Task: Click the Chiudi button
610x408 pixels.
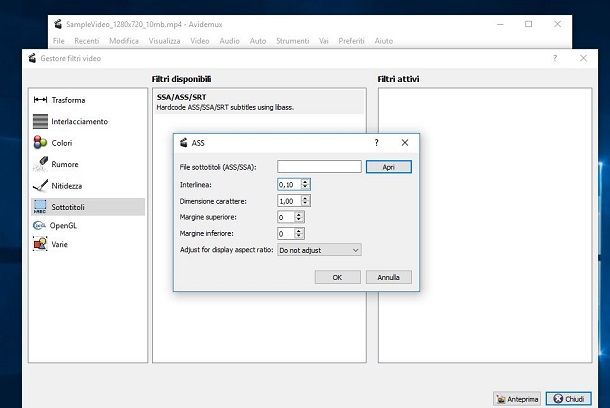Action: (569, 399)
